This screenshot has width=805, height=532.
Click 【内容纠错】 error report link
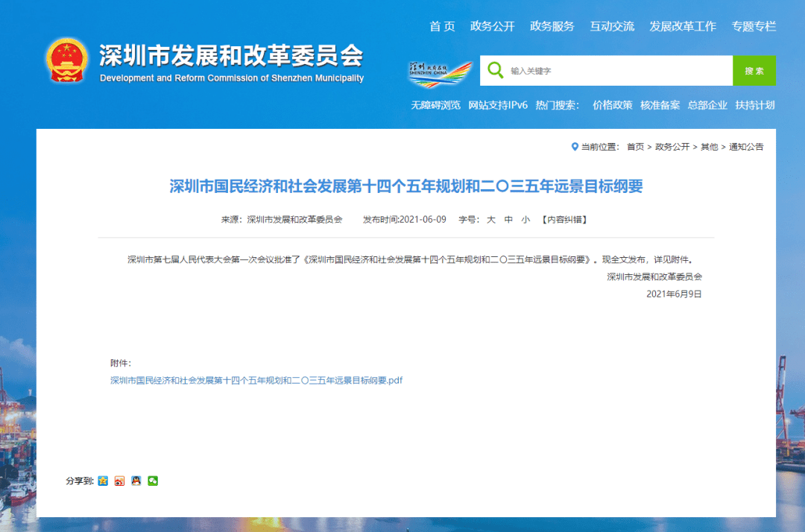click(564, 220)
